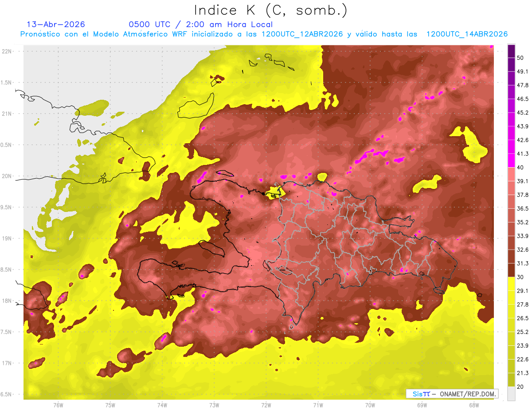Click the grey bottom colorbar segment below 20

[511, 393]
